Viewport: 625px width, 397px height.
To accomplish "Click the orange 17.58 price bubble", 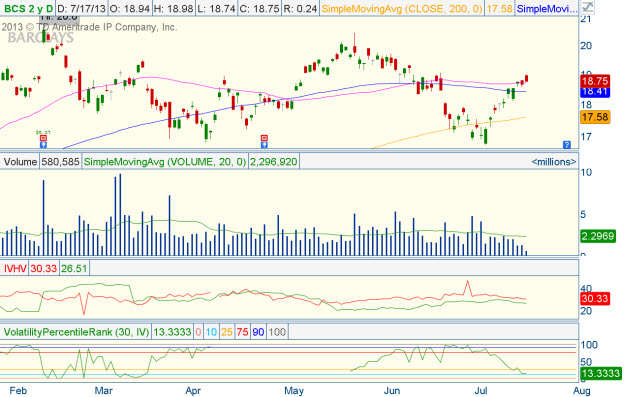I will point(595,117).
